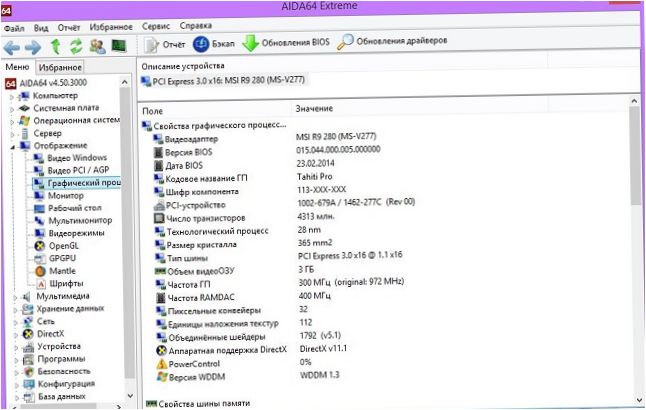Click the Монитор tree icon
The height and width of the screenshot is (410, 646).
point(39,195)
